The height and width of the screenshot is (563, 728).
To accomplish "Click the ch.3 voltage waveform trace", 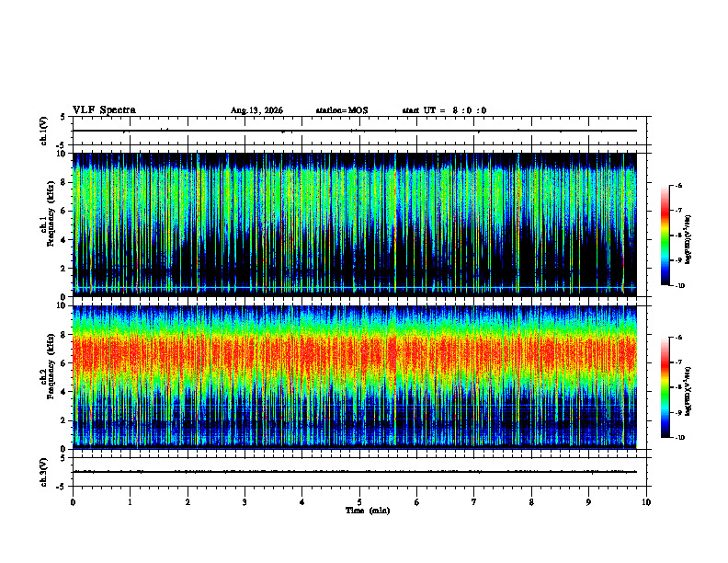I will (354, 472).
